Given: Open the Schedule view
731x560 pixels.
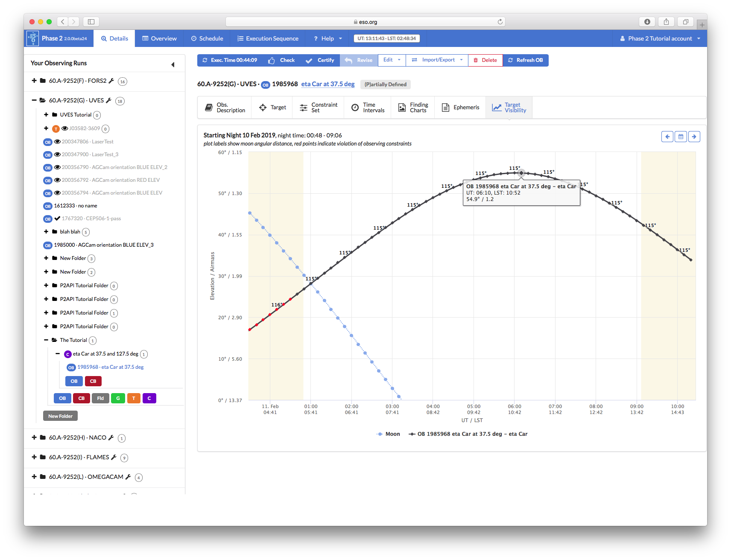Looking at the screenshot, I should click(x=207, y=38).
